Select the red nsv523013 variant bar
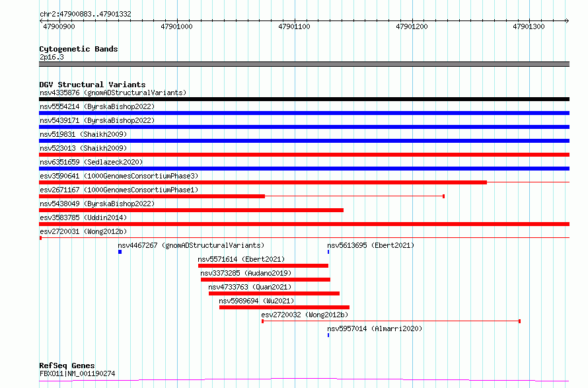 tap(304, 155)
